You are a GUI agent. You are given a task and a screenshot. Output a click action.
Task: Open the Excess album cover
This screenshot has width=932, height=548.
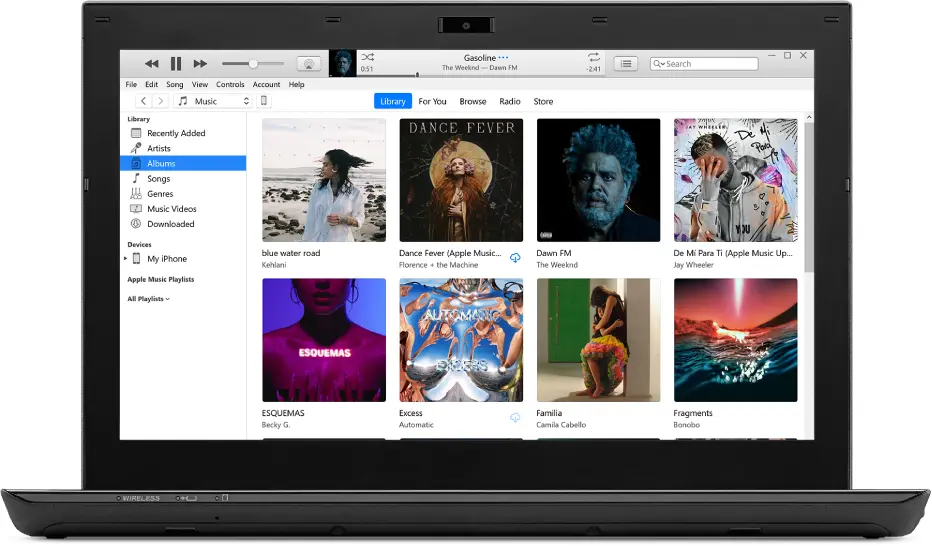(461, 340)
